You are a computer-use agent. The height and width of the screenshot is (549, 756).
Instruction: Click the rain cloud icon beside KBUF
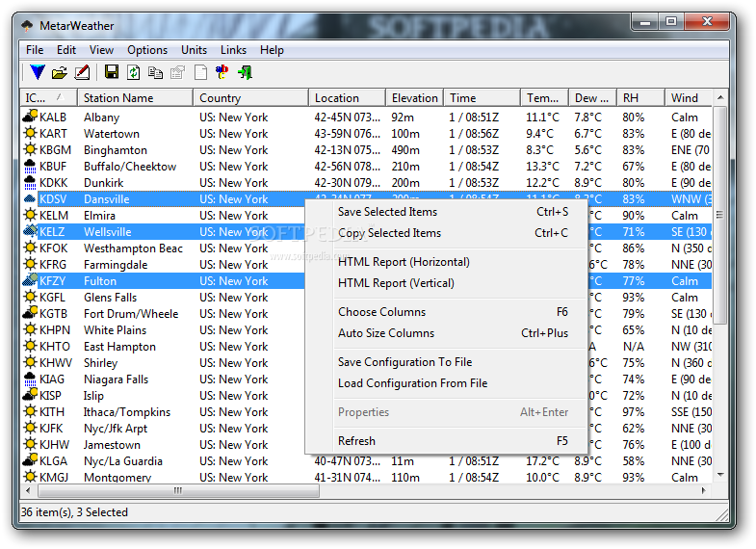point(30,166)
